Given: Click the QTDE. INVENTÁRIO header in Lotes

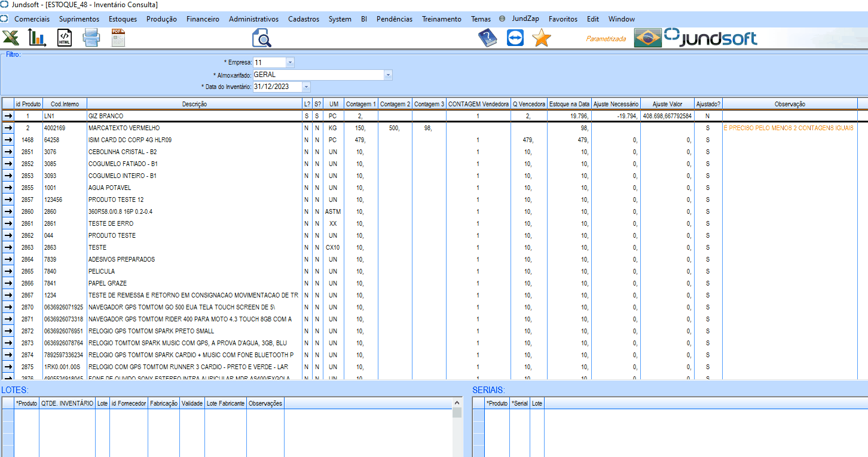Looking at the screenshot, I should click(67, 403).
